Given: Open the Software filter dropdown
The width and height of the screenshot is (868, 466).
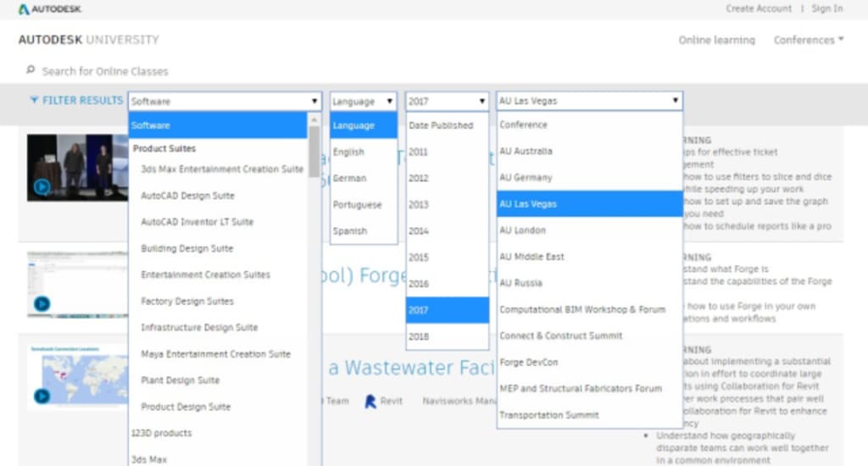Looking at the screenshot, I should (x=225, y=102).
